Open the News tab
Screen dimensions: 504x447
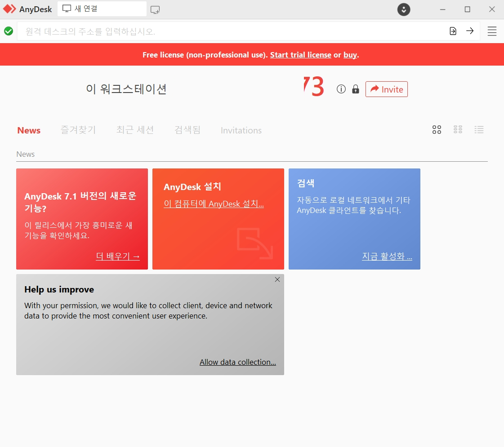(29, 130)
